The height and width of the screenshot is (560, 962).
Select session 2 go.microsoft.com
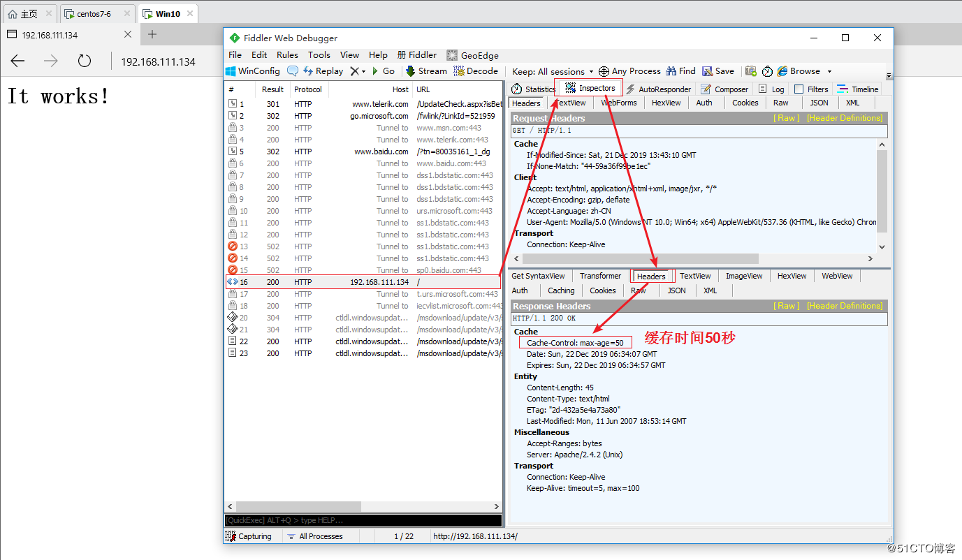tap(363, 116)
